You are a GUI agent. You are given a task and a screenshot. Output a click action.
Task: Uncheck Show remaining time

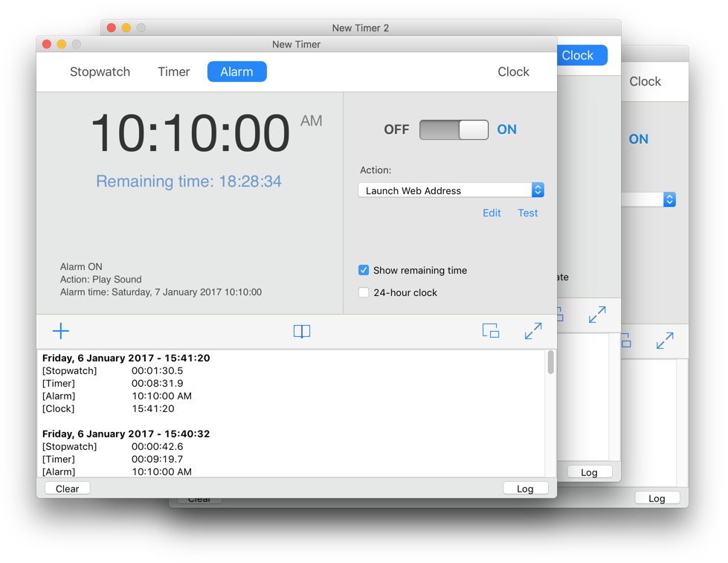pos(364,270)
